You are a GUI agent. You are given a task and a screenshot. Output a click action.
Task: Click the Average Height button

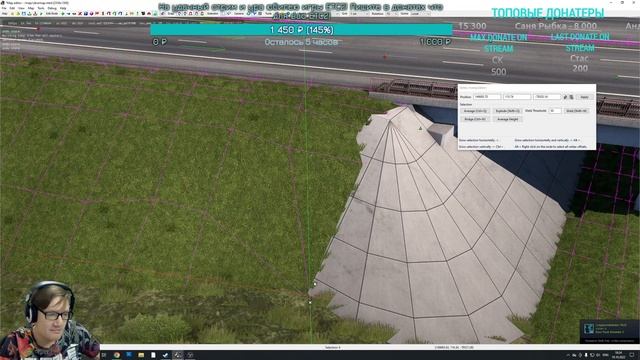(507, 119)
